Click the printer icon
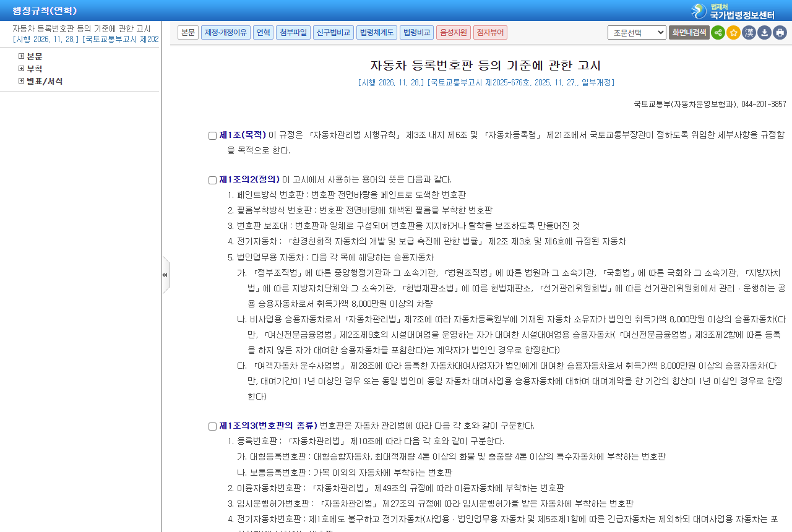 coord(780,33)
